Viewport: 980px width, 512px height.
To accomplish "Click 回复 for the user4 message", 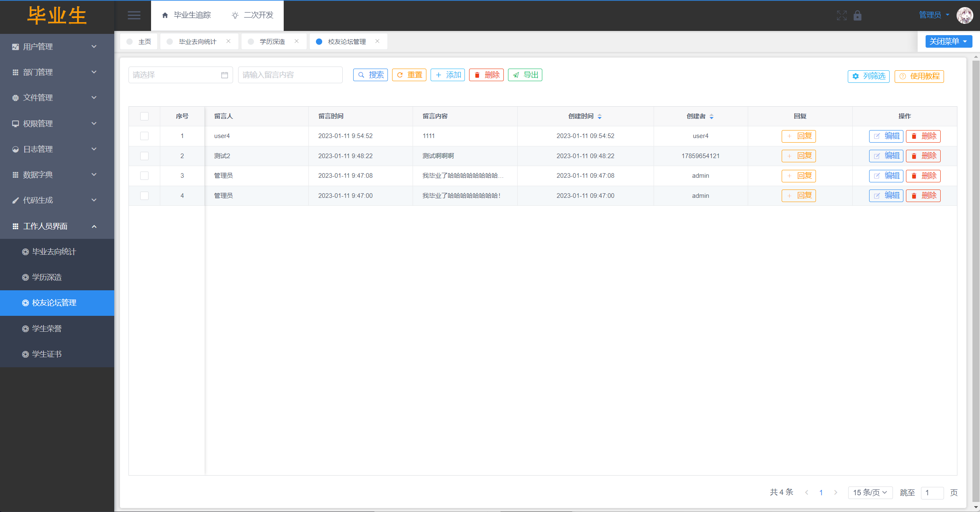I will (798, 136).
